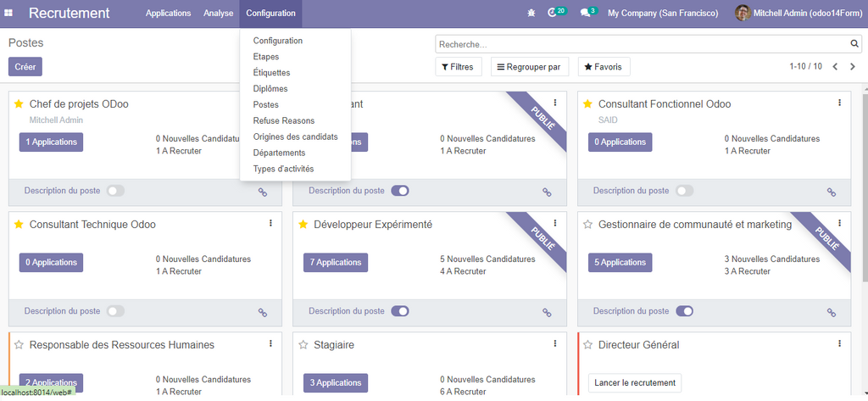The height and width of the screenshot is (401, 868).
Task: Click the debug bug icon in the navbar
Action: point(531,14)
